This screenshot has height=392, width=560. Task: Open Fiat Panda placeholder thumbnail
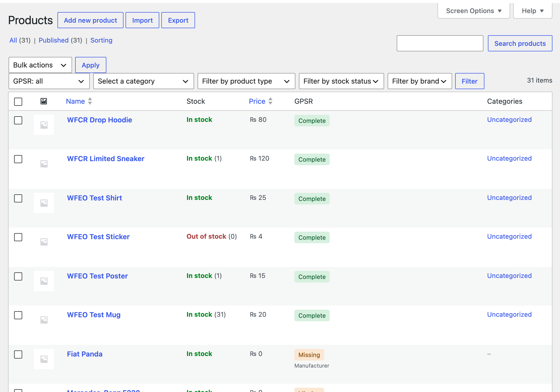[44, 359]
